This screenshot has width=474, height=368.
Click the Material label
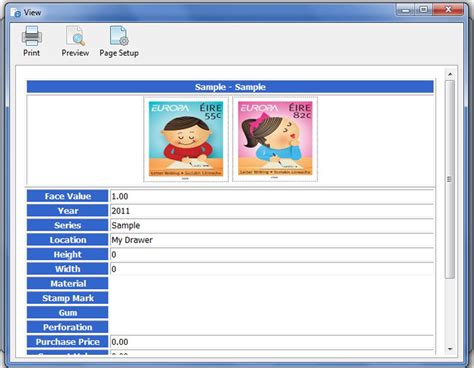coord(68,283)
